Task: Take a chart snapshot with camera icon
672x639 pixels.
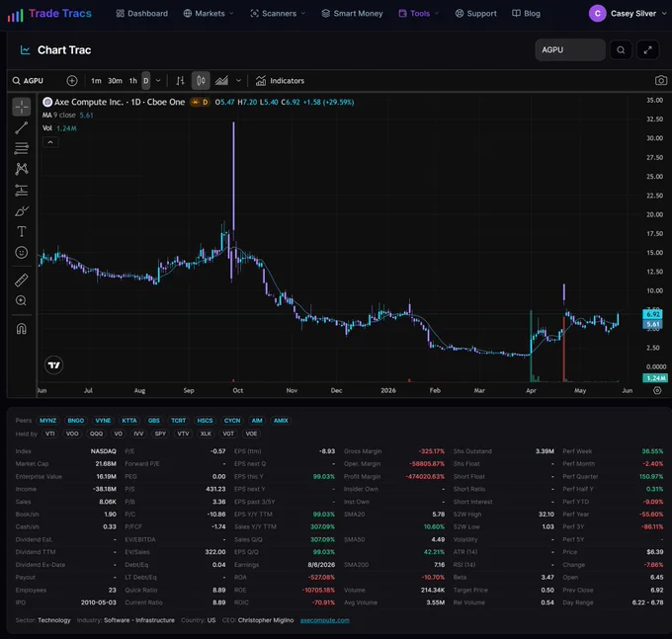Action: point(661,81)
